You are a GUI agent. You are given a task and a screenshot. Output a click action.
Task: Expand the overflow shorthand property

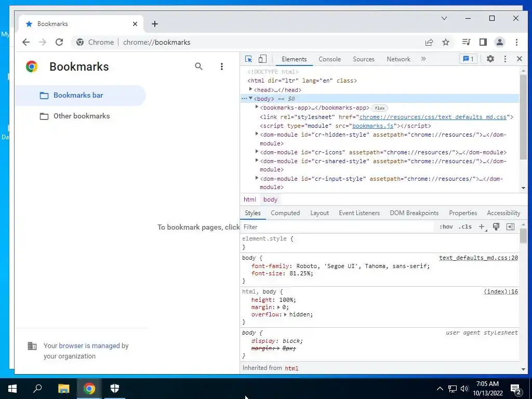(285, 315)
